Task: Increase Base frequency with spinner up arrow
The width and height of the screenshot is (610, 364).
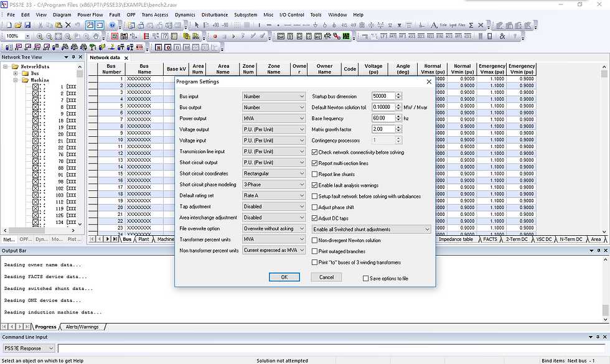Action: 398,116
